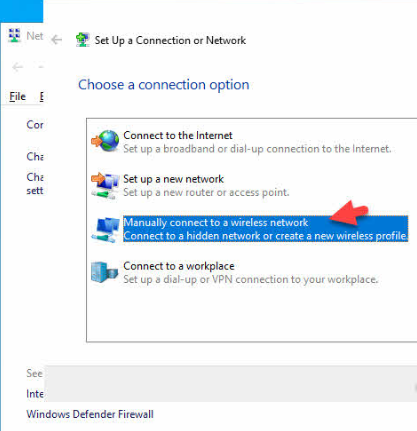
Task: Click the Cor... link in the left pane
Action: coord(35,125)
